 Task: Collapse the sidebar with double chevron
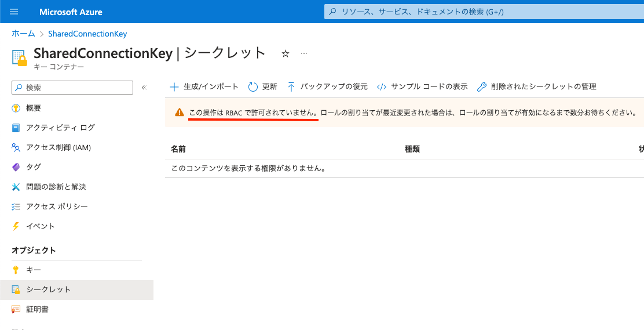(x=144, y=88)
